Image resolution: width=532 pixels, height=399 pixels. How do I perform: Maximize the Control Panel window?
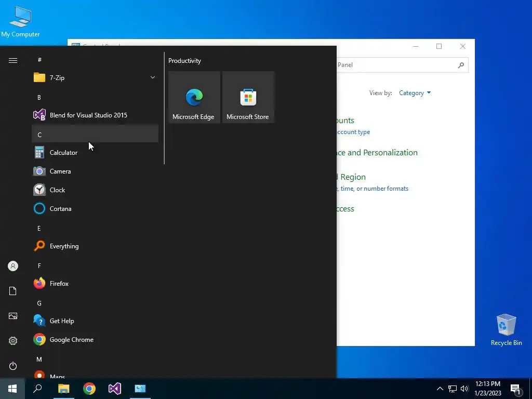(x=439, y=46)
